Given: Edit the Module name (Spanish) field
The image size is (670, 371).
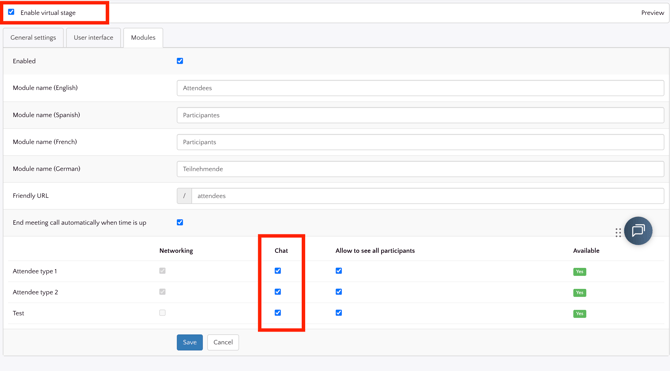Looking at the screenshot, I should (420, 115).
